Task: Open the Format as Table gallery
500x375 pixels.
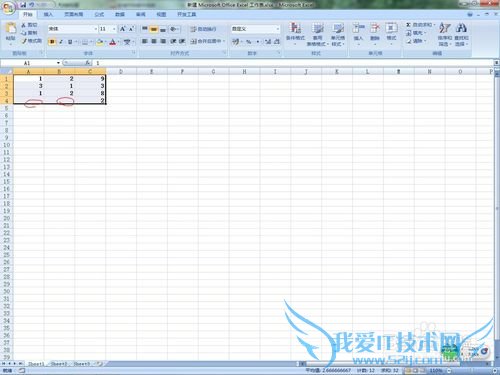Action: point(317,34)
